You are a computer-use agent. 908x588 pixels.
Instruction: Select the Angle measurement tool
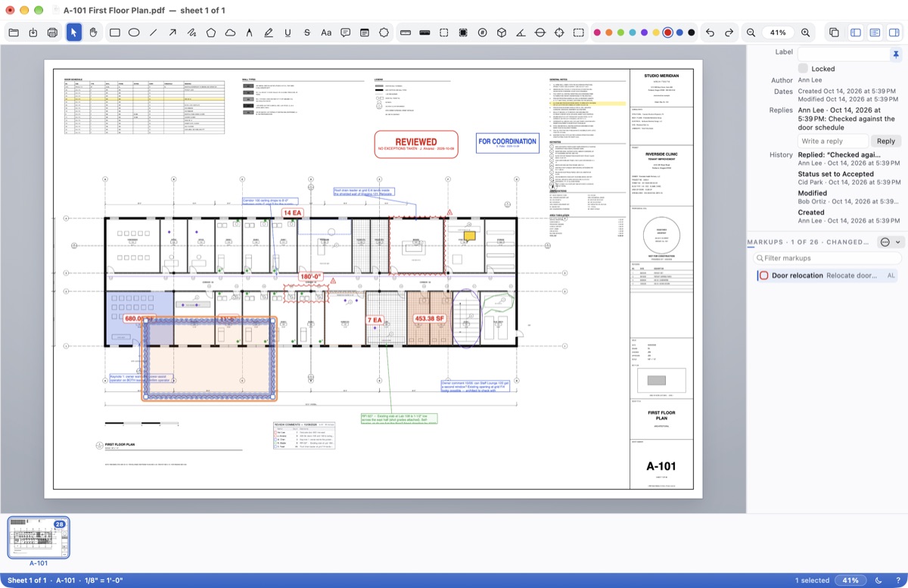[x=521, y=33]
